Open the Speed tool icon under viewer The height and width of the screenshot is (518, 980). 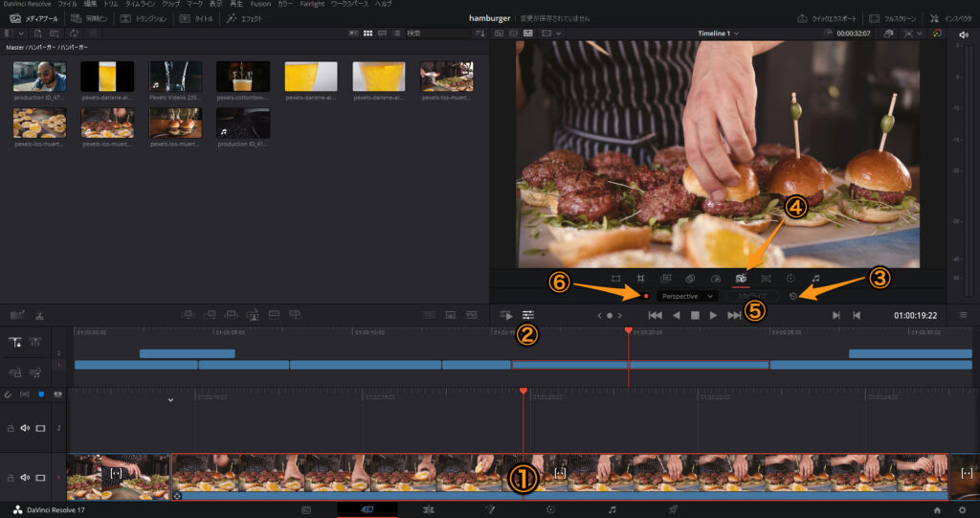pyautogui.click(x=715, y=278)
